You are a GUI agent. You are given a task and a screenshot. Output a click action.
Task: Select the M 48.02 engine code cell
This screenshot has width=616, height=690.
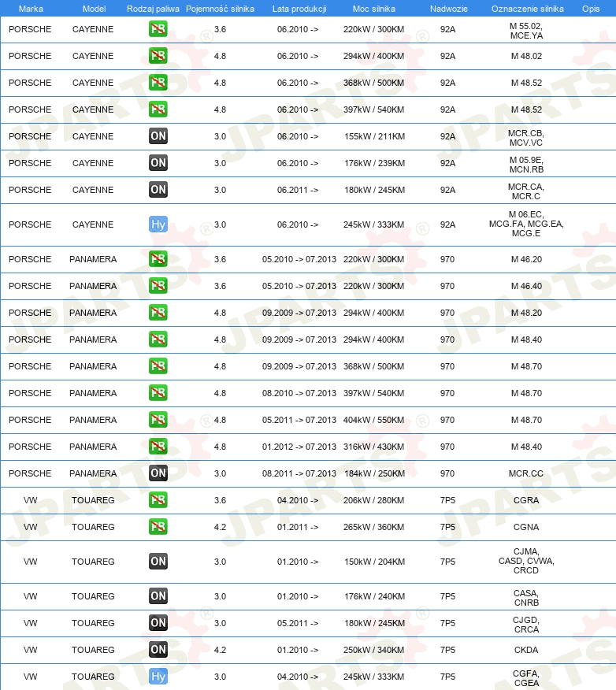(526, 56)
